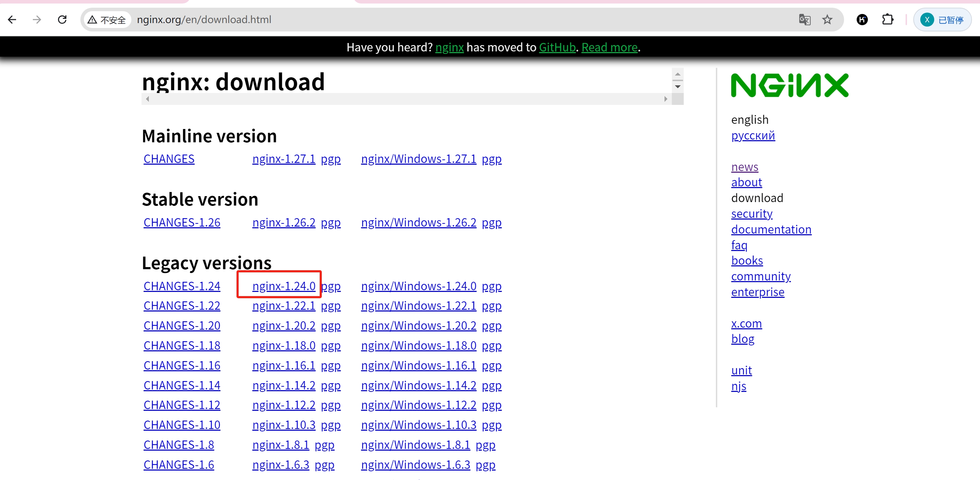This screenshot has height=480, width=980.
Task: Download nginx/Windows-1.6.3
Action: (x=415, y=465)
